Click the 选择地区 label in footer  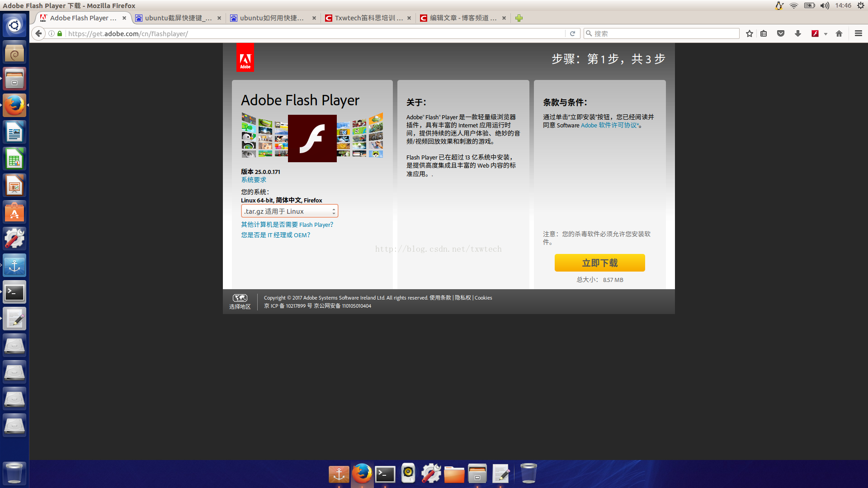click(240, 306)
